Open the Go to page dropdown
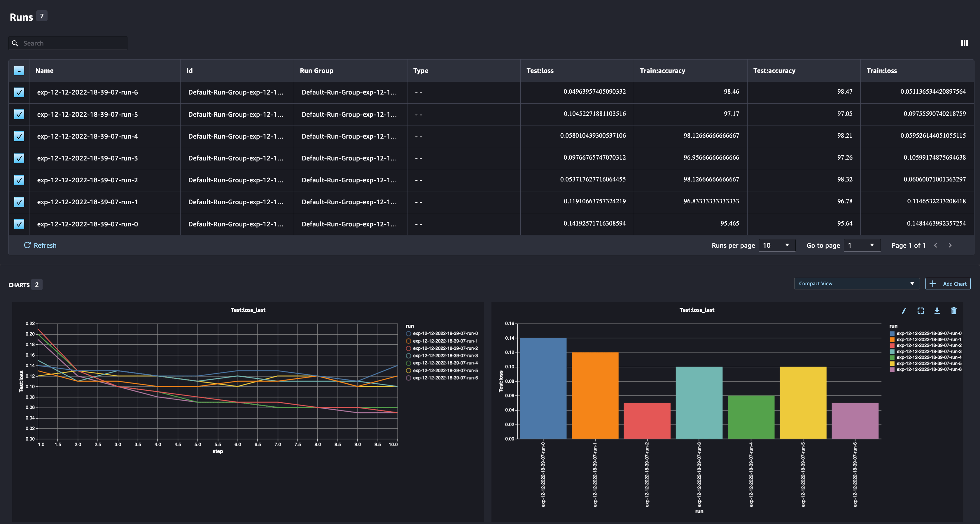This screenshot has height=524, width=980. (861, 245)
